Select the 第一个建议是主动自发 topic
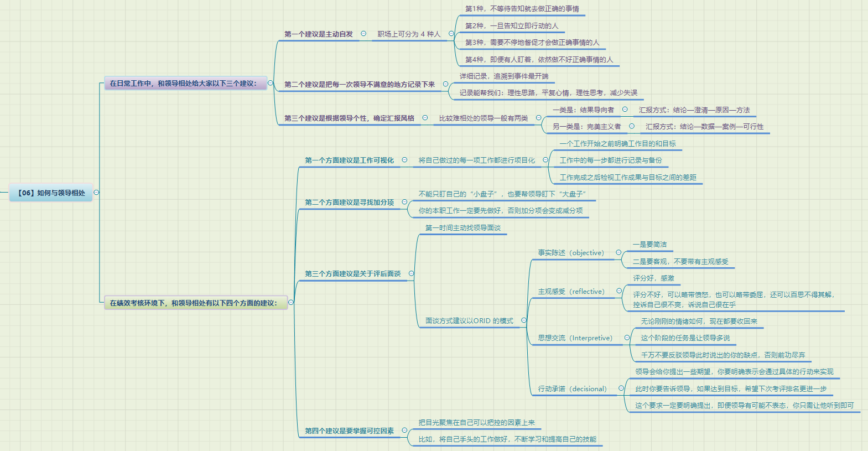Image resolution: width=868 pixels, height=451 pixels. tap(319, 34)
